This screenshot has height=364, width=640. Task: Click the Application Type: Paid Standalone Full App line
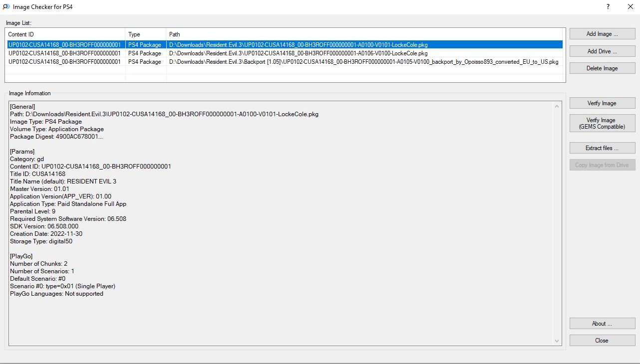pyautogui.click(x=68, y=204)
